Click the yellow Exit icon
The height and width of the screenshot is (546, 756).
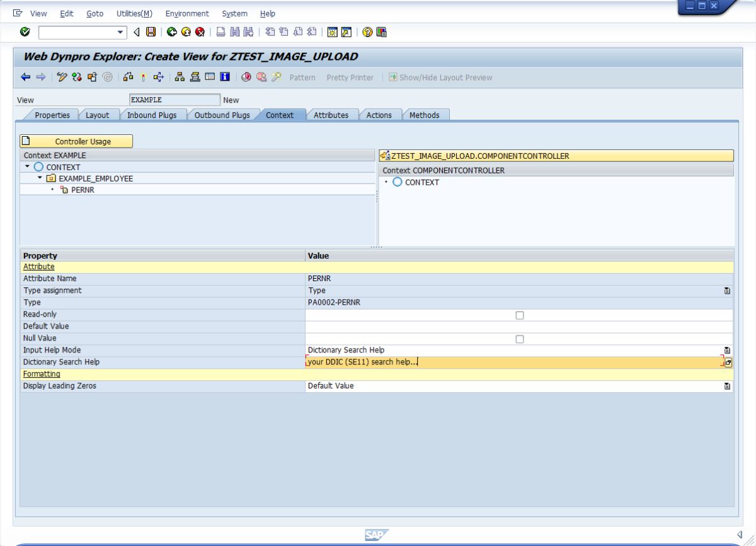tap(185, 32)
